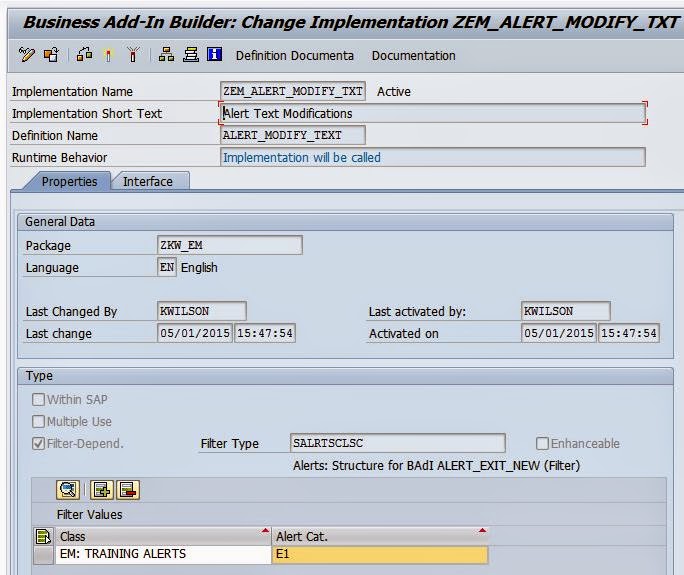Click the Package field ZKW_EM
Image resolution: width=684 pixels, height=575 pixels.
point(229,245)
